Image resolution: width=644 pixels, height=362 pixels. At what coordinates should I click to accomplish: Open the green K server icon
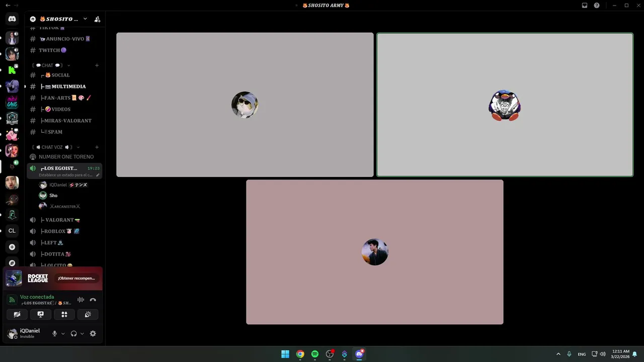[x=12, y=70]
